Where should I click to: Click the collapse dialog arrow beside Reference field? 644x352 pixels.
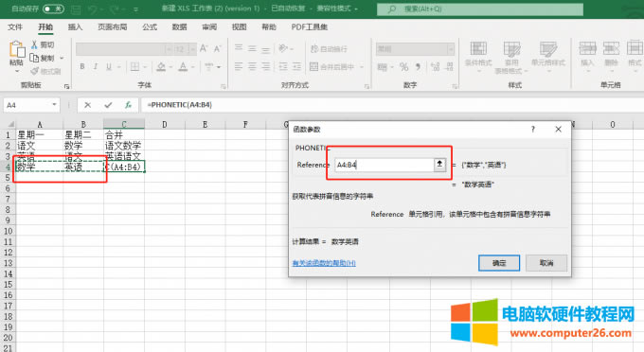pos(439,165)
